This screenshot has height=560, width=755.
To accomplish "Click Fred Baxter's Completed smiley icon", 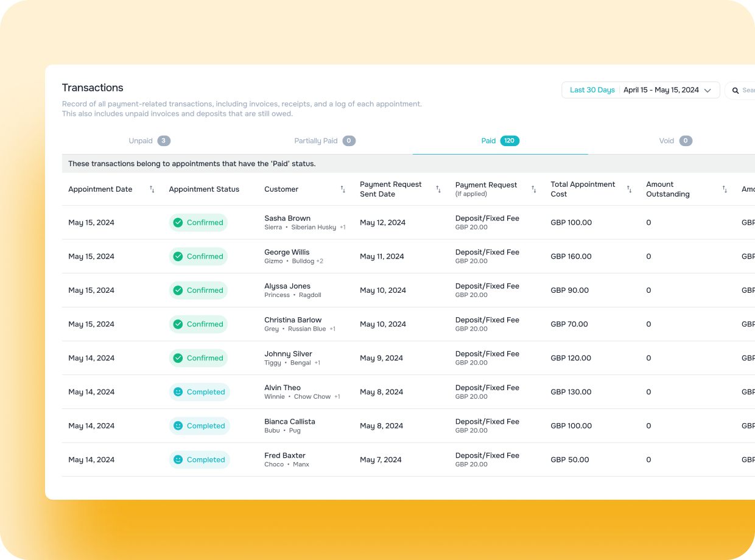I will coord(178,460).
